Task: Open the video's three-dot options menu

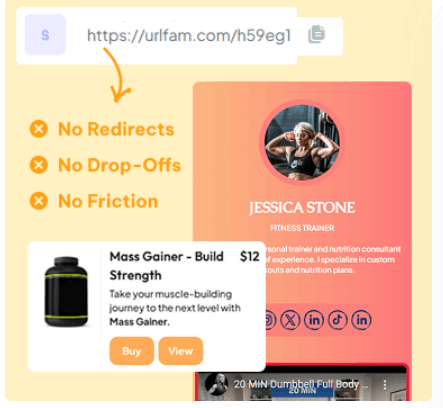Action: [385, 385]
